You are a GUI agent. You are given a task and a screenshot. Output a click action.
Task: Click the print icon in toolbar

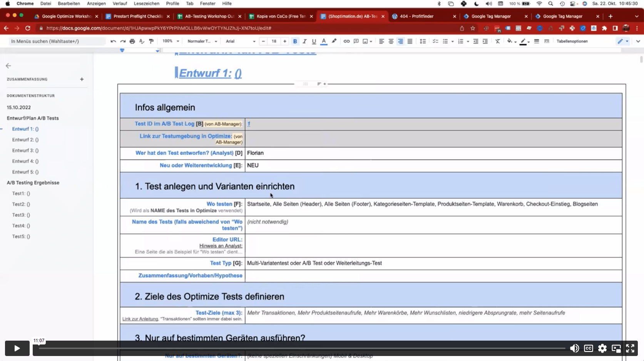pyautogui.click(x=132, y=41)
